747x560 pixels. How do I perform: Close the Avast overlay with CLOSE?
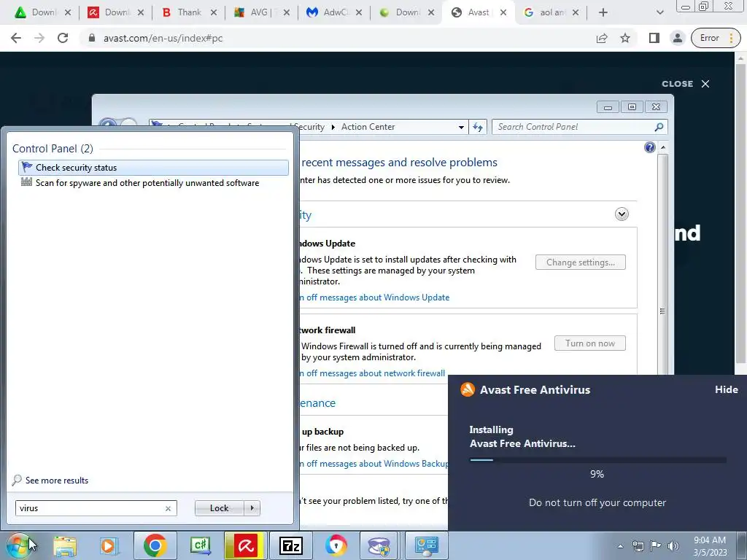pos(686,84)
